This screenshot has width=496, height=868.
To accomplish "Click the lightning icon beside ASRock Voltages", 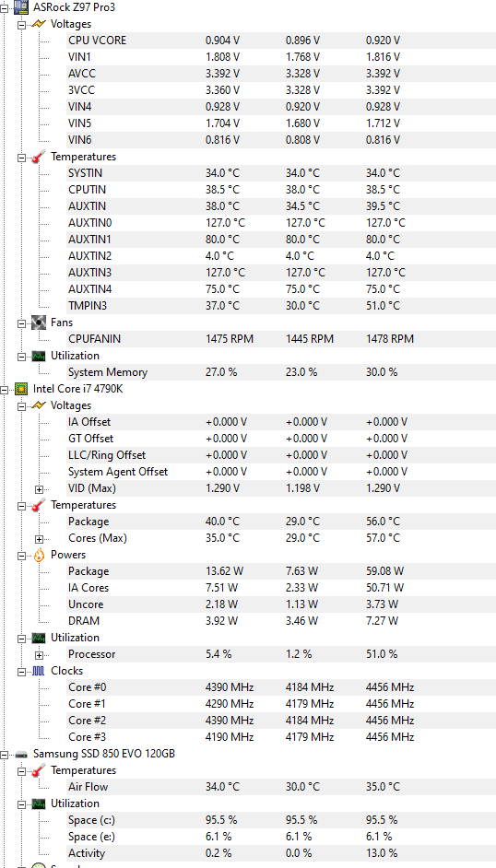I will 39,24.
